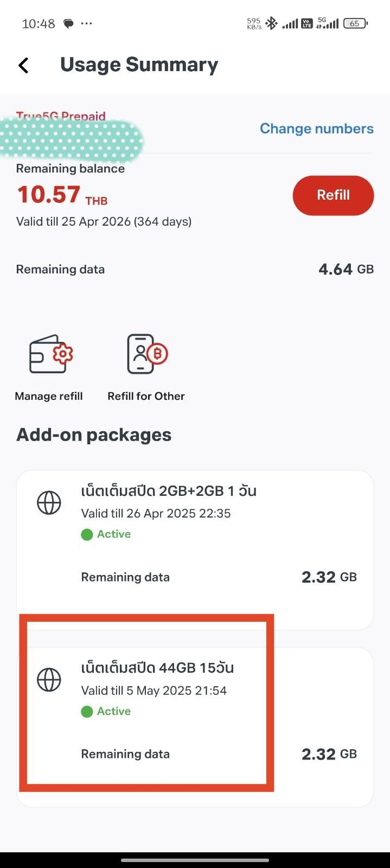Tap Refill for Other phone icon

tap(146, 354)
